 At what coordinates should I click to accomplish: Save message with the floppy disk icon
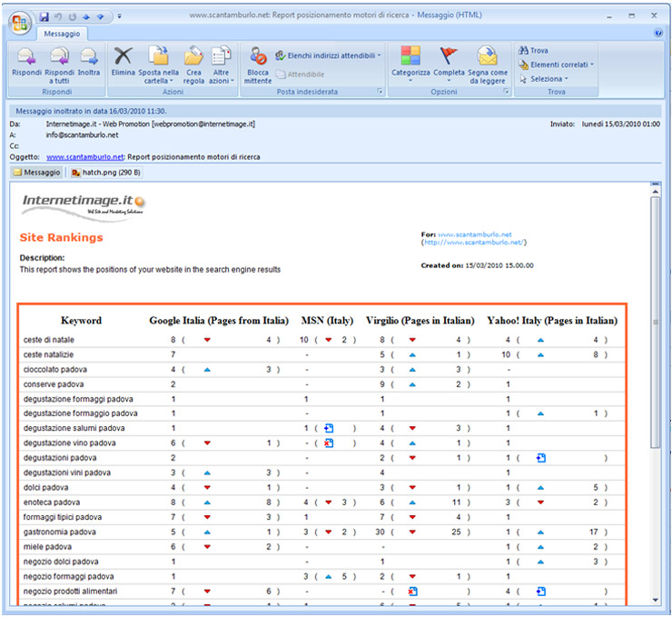[44, 16]
